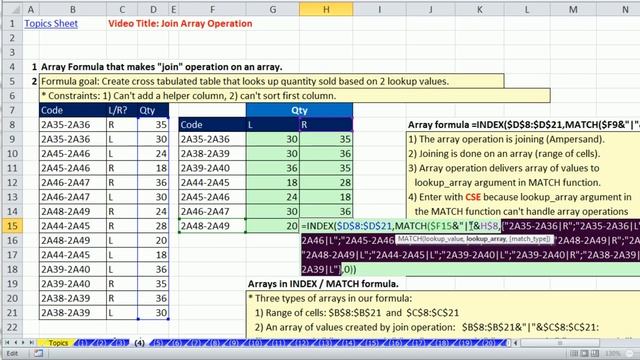Screen dimensions: 640x360
Task: Click the L/R? header cell
Action: 122,110
